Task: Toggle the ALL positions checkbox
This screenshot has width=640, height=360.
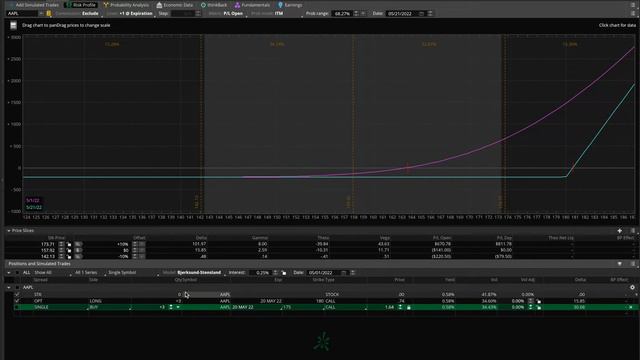Action: pyautogui.click(x=17, y=273)
